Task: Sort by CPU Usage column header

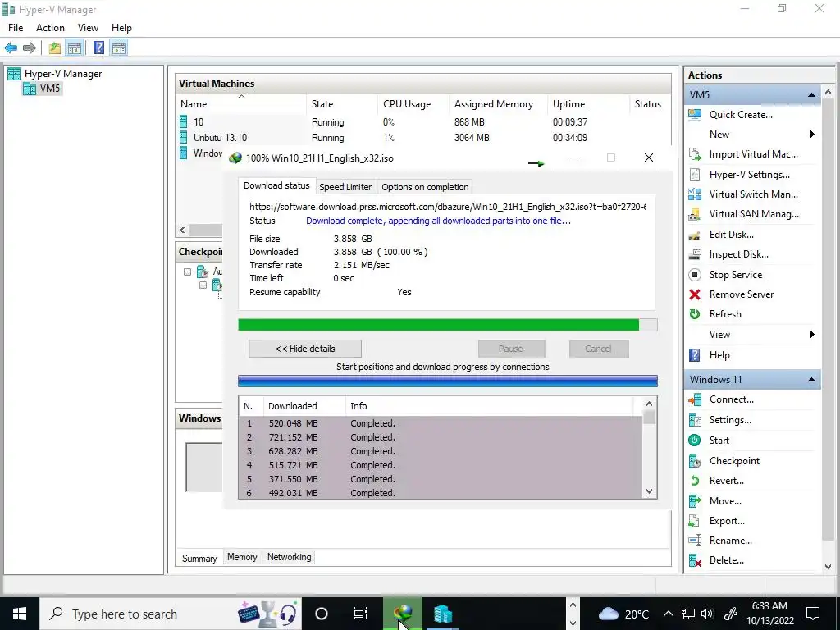Action: (407, 104)
